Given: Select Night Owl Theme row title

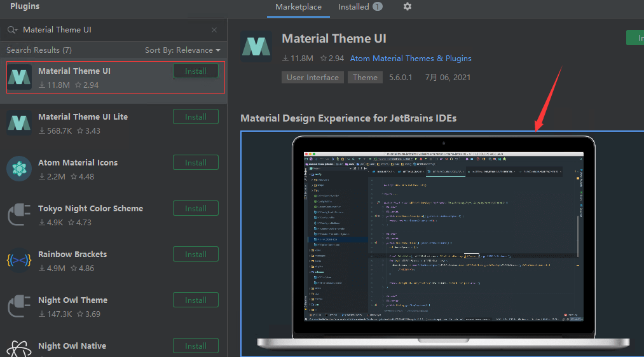Looking at the screenshot, I should [x=73, y=300].
